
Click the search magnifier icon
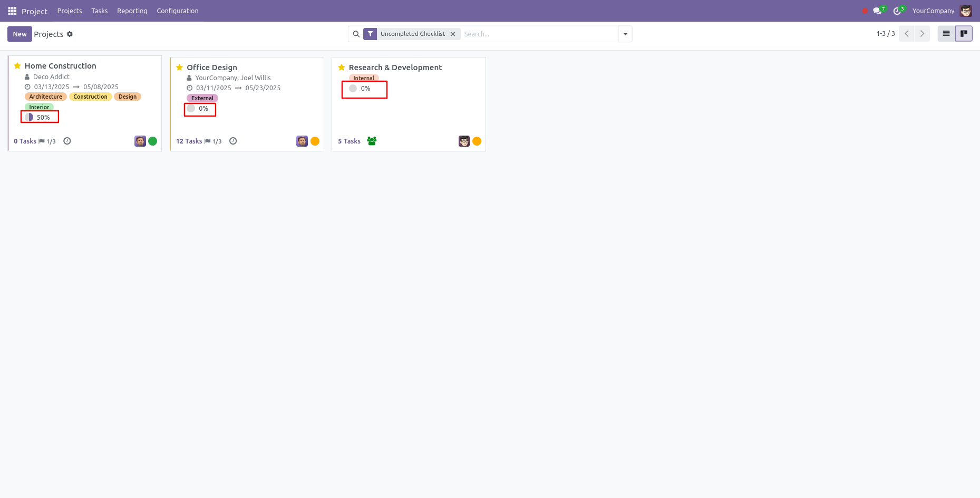[356, 34]
